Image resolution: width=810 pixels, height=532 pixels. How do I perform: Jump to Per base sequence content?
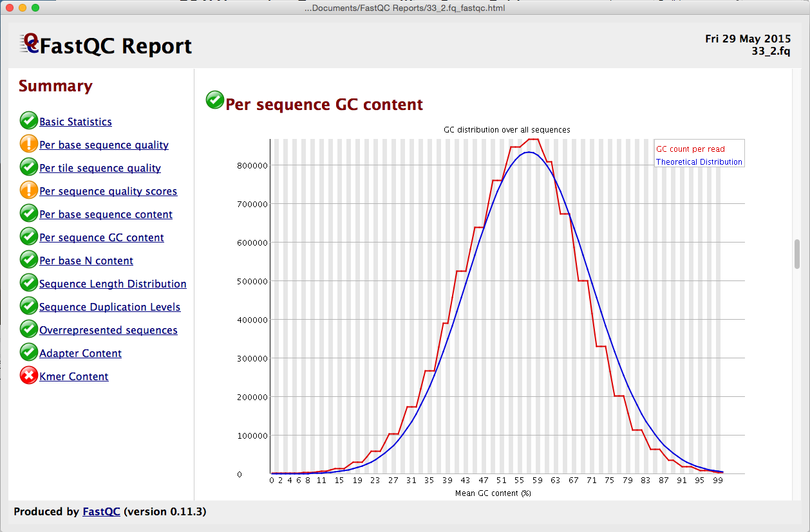(106, 214)
